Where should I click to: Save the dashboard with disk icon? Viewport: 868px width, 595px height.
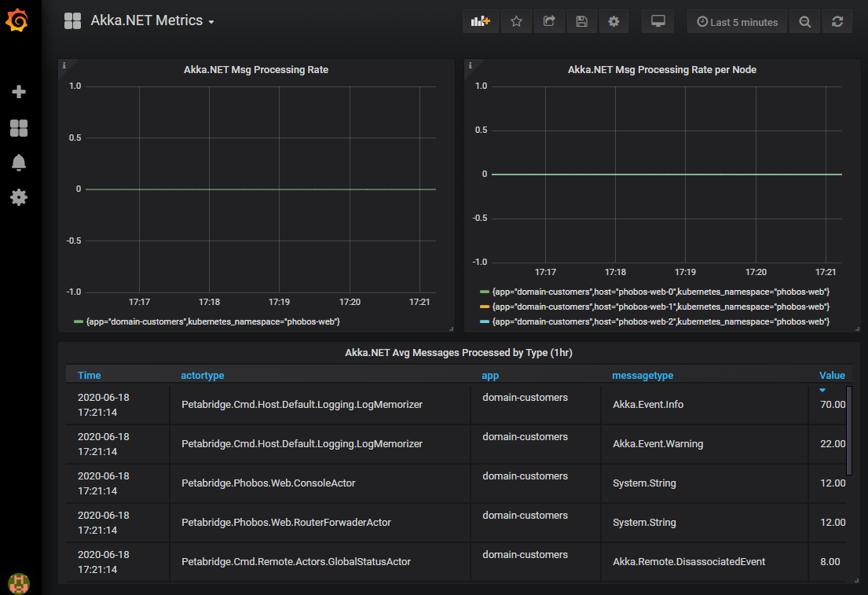tap(581, 21)
